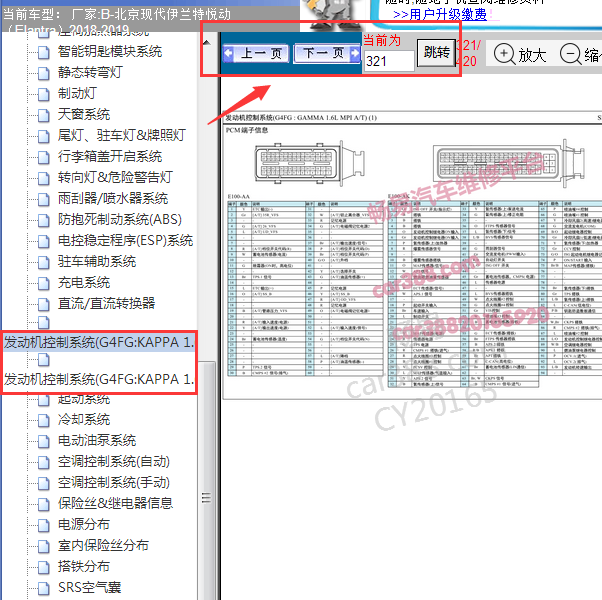The width and height of the screenshot is (602, 600).
Task: Click document icon beside 充电系统
Action: tap(44, 284)
